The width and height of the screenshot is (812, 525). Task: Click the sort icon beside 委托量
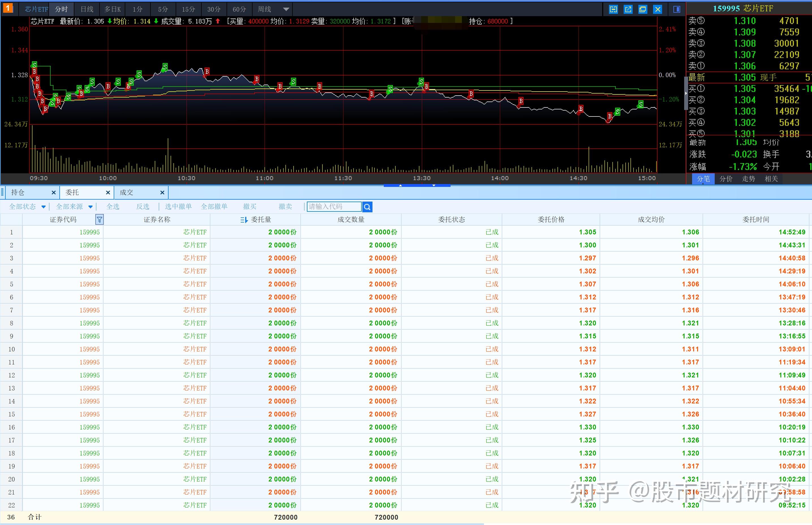244,220
